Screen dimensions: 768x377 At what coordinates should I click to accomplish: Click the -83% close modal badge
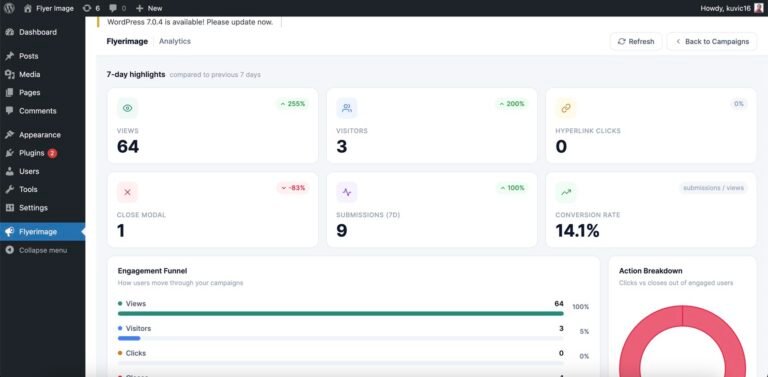[x=293, y=188]
